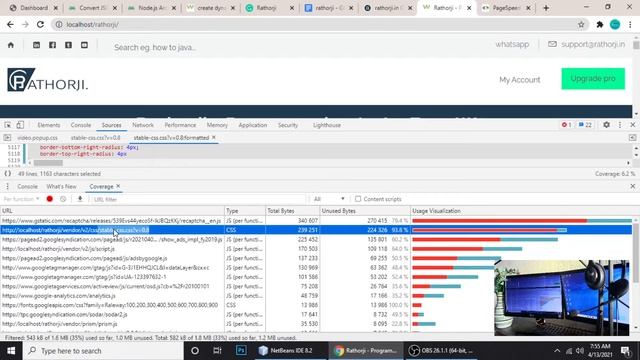Select the video.popup.css file tab
Image resolution: width=640 pixels, height=360 pixels.
point(38,138)
